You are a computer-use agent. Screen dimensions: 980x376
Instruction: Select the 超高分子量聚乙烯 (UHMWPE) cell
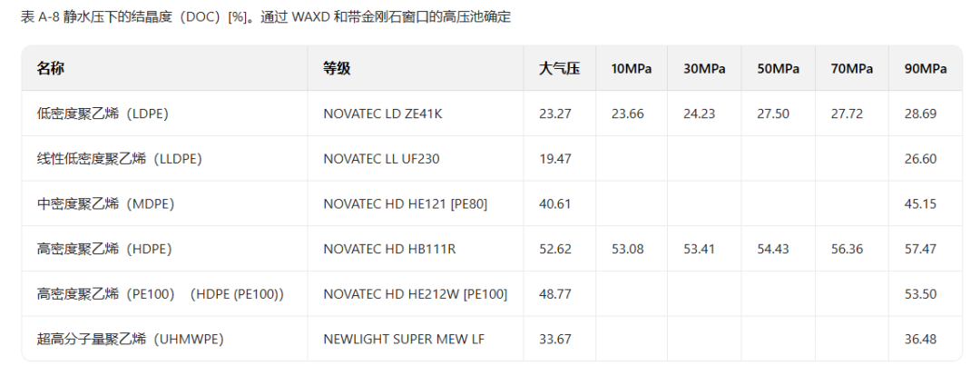(x=131, y=339)
